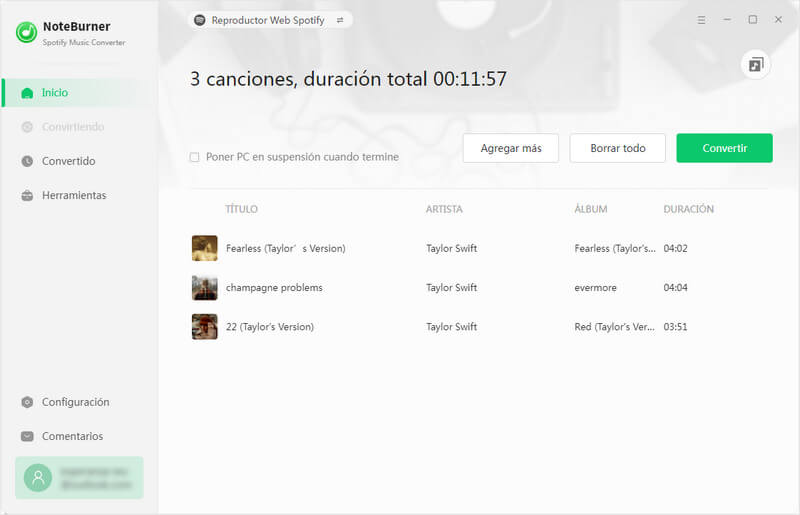
Task: Open Configuración settings
Action: [x=80, y=402]
